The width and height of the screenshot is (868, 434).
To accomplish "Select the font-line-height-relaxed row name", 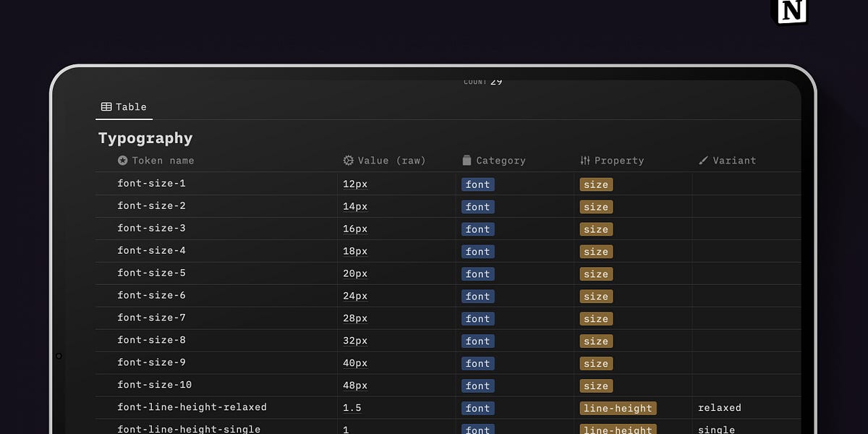I will 192,408.
